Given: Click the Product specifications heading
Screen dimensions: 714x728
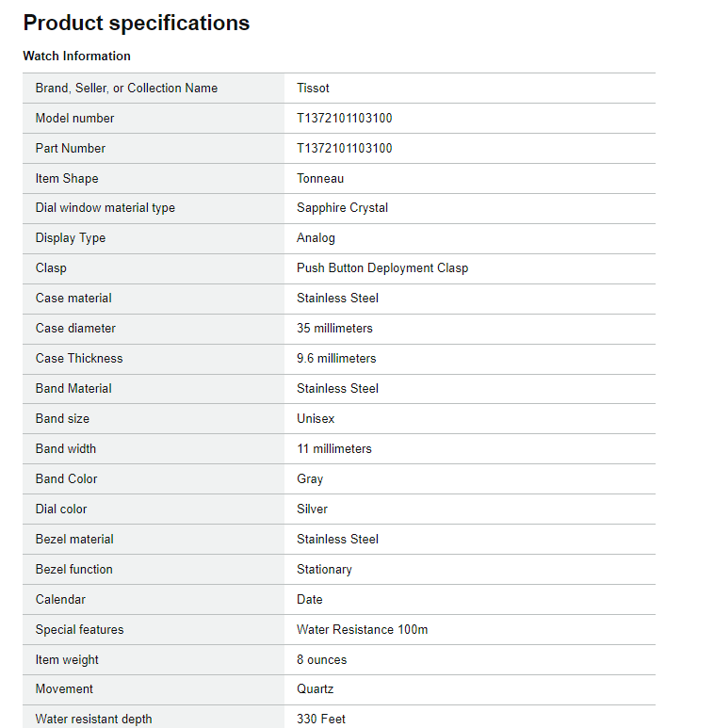Looking at the screenshot, I should click(136, 24).
